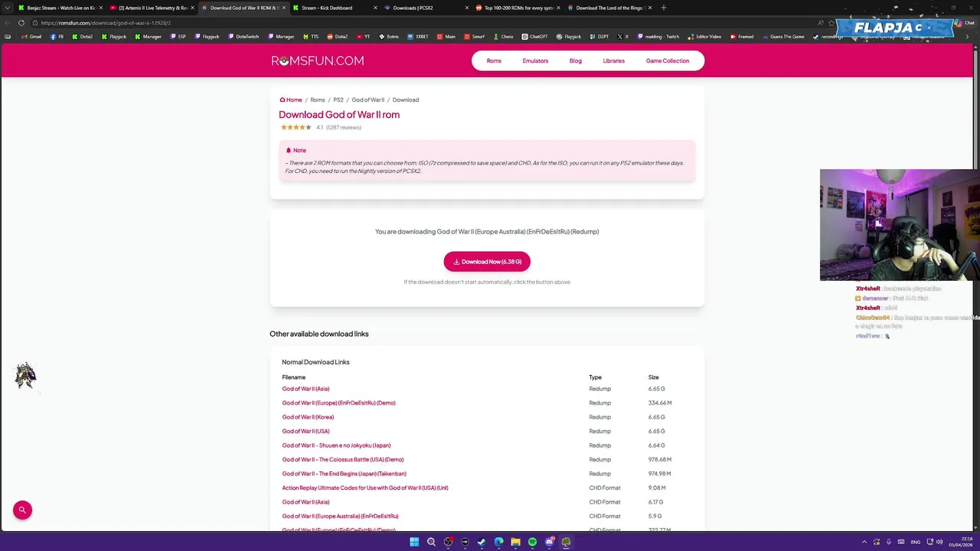Reload the page with the refresh button
The width and height of the screenshot is (980, 551).
click(21, 23)
